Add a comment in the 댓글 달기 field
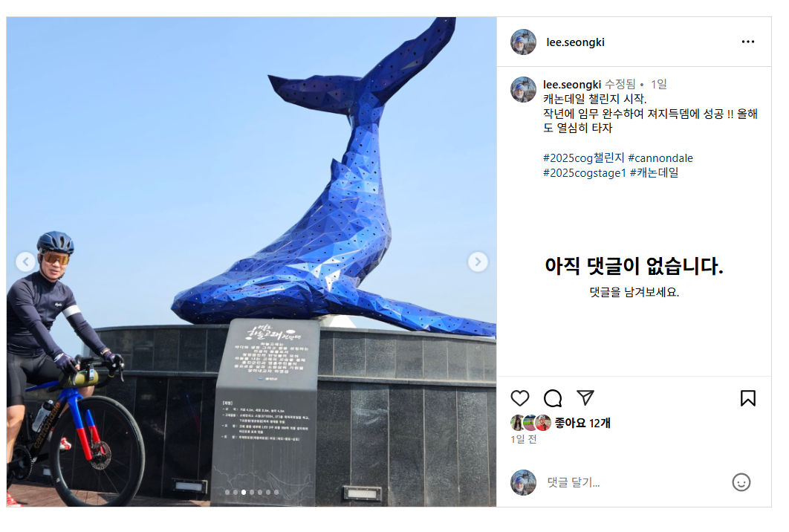The image size is (789, 532). 634,482
